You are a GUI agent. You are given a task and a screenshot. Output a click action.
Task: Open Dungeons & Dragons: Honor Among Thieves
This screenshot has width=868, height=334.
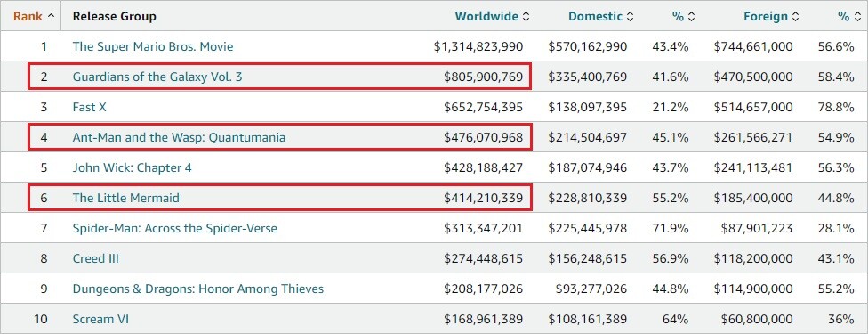tap(198, 289)
